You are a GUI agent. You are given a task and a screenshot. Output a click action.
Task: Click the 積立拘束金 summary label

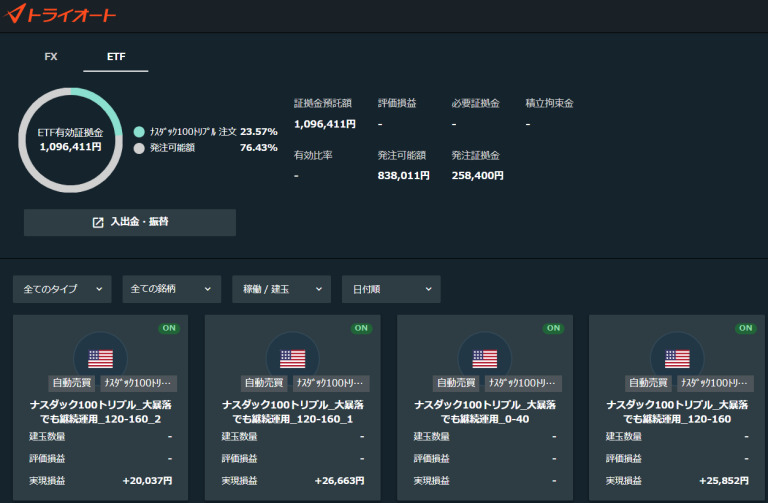pos(549,103)
